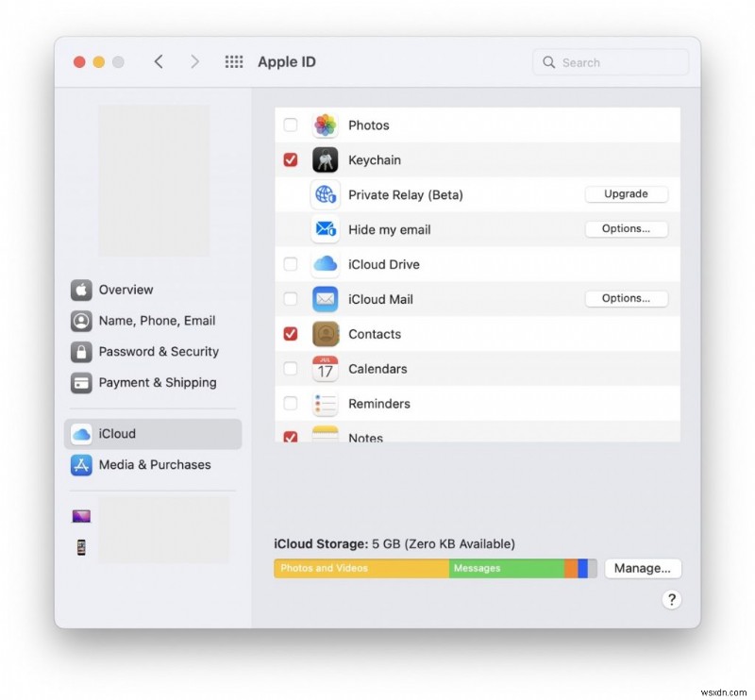The height and width of the screenshot is (700, 755).
Task: Uncheck the Contacts sync checkbox
Action: 291,334
